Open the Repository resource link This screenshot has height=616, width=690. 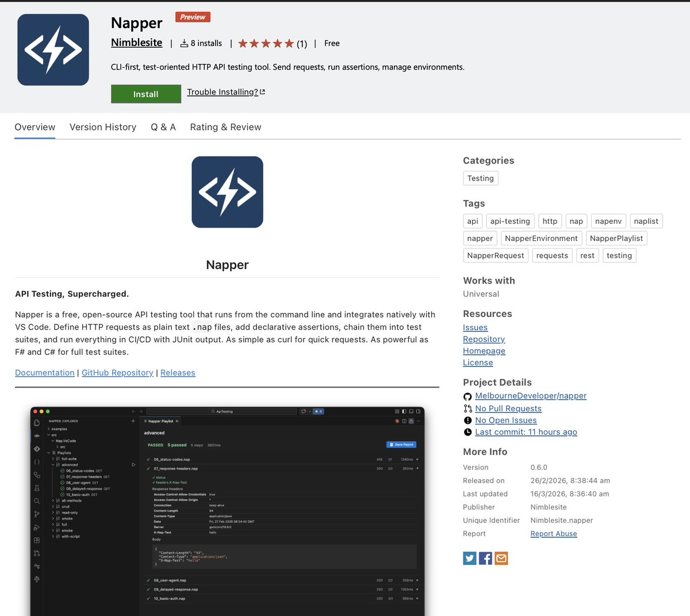[x=484, y=339]
